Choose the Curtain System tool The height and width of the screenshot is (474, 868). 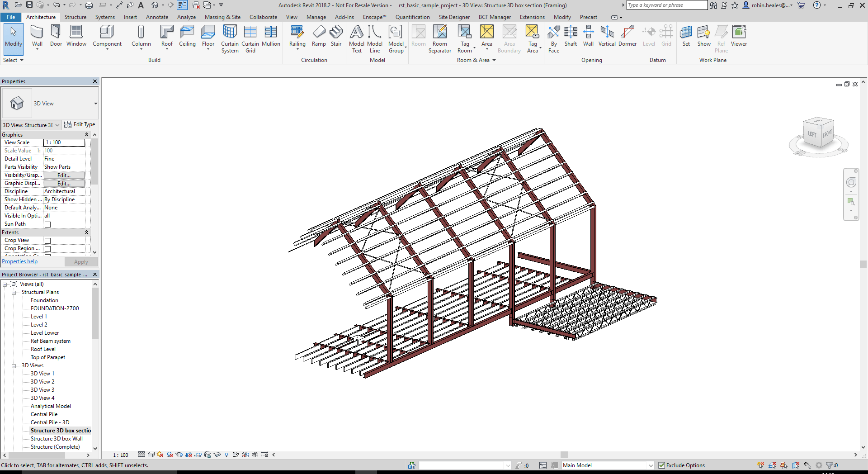230,39
